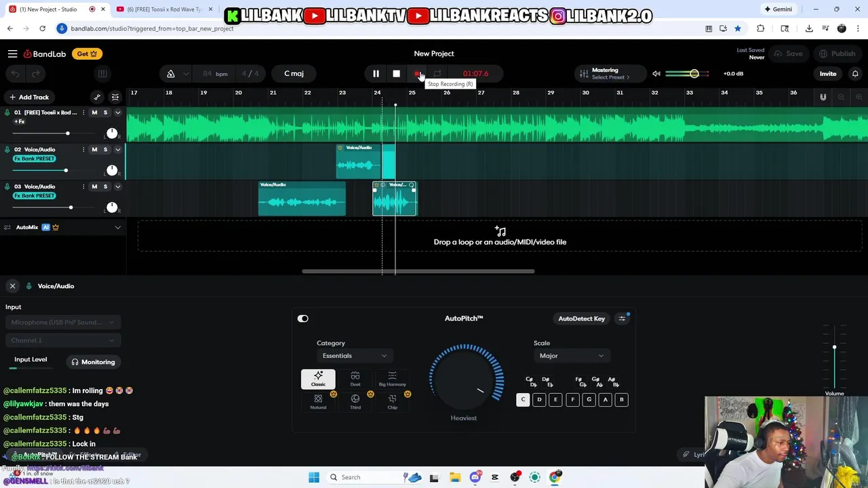Click track 01 pan knob
868x488 pixels.
click(112, 133)
